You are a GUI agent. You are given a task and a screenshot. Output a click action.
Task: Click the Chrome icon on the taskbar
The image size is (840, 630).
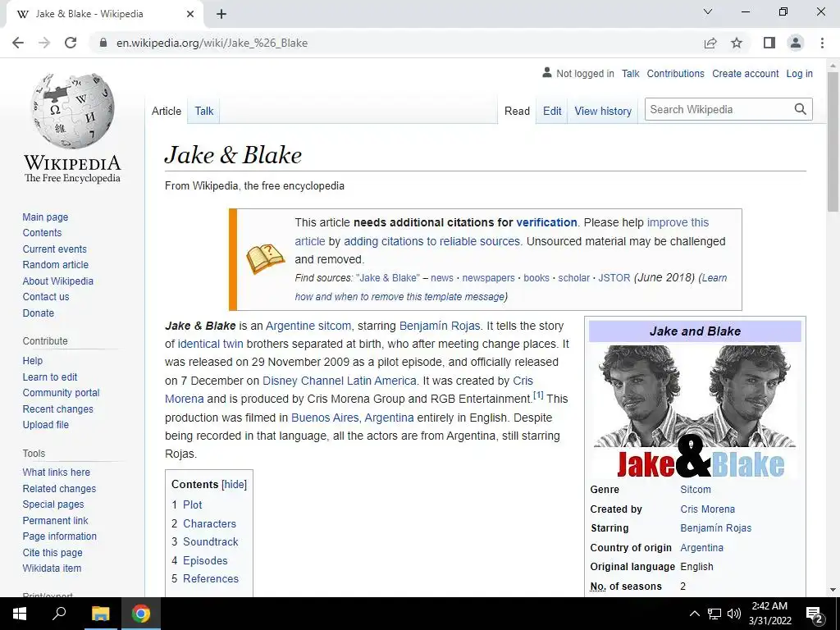(x=141, y=614)
